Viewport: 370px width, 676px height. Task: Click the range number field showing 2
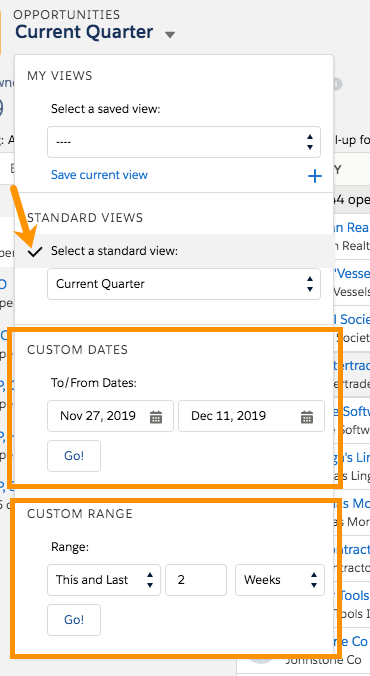(196, 580)
